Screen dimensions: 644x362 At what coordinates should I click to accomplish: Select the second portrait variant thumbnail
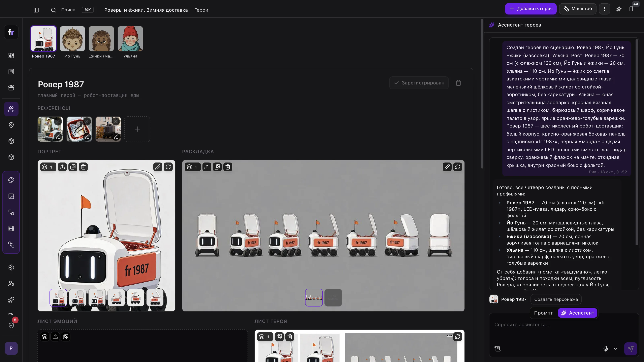(78, 298)
